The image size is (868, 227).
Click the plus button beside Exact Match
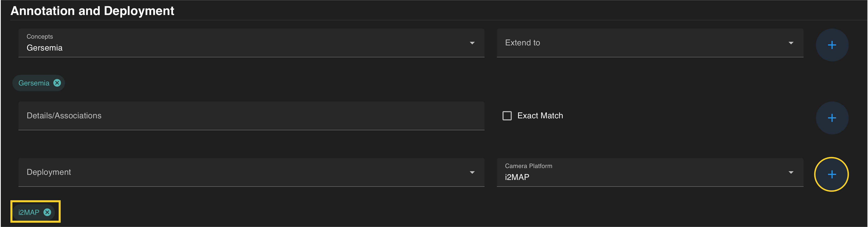tap(832, 118)
